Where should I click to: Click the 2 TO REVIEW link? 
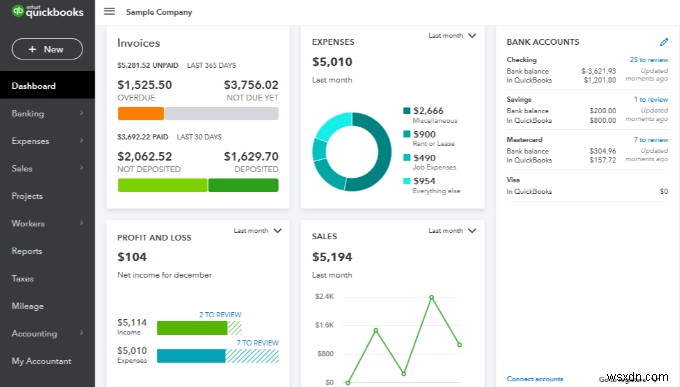click(220, 315)
